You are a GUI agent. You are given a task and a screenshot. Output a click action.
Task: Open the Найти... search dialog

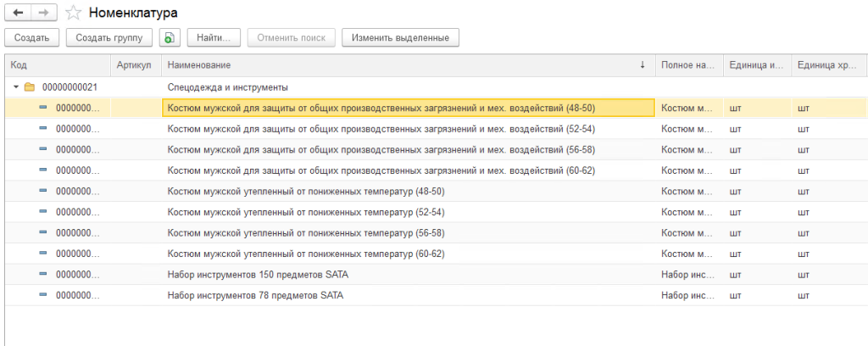pos(214,37)
